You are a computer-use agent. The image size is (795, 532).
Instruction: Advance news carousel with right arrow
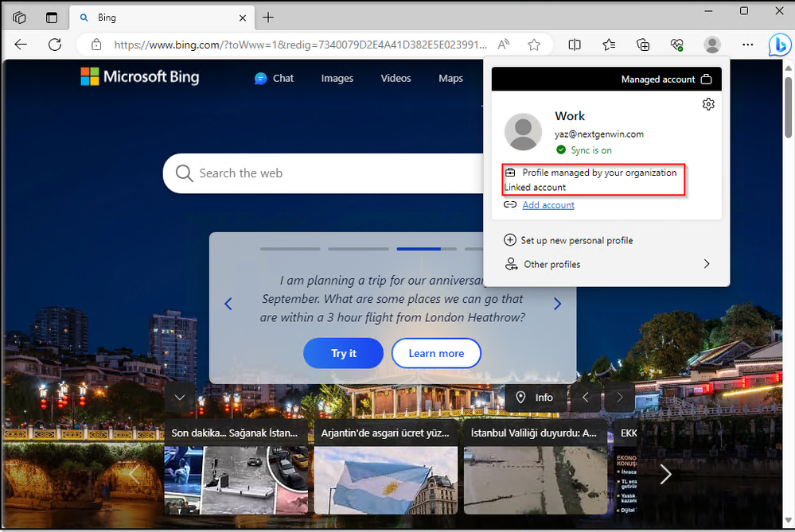coord(665,474)
